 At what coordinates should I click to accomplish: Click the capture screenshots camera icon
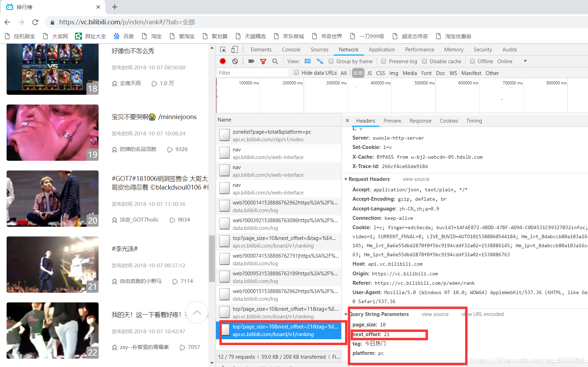(x=251, y=61)
